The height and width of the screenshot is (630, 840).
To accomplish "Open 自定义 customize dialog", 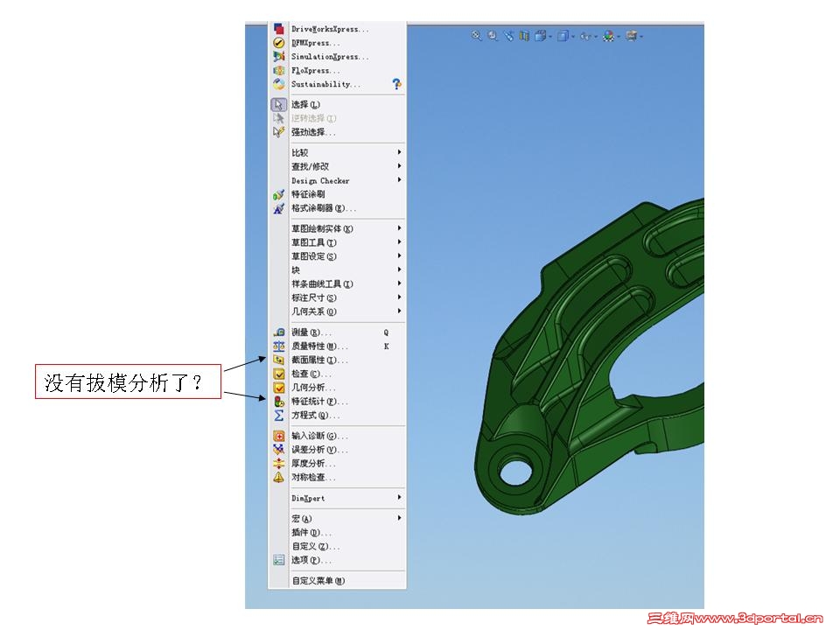I will (x=336, y=546).
